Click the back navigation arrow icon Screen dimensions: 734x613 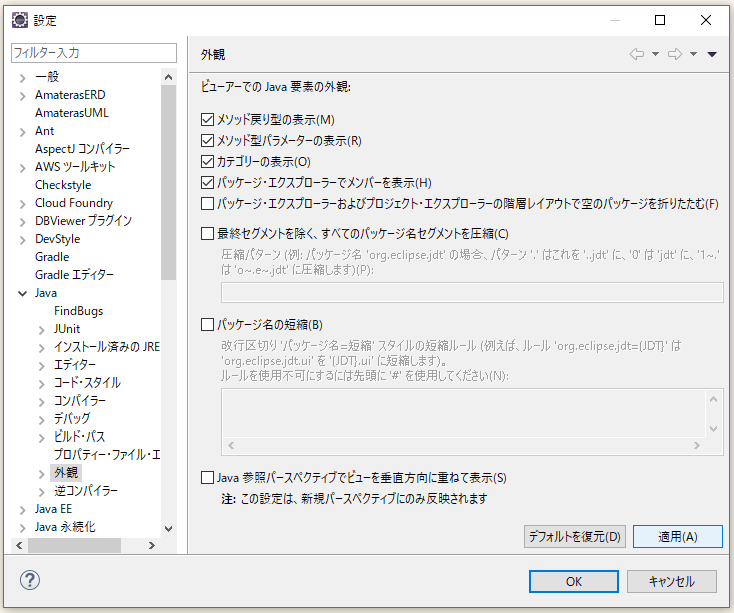[x=637, y=54]
